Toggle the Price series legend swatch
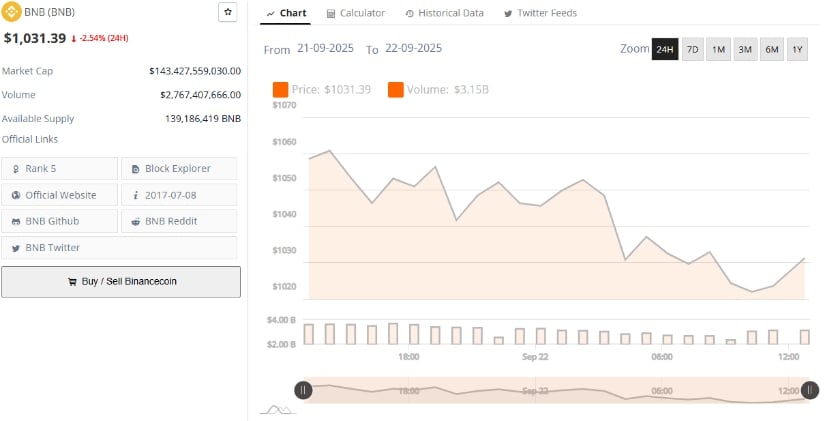This screenshot has width=825, height=421. [x=281, y=90]
